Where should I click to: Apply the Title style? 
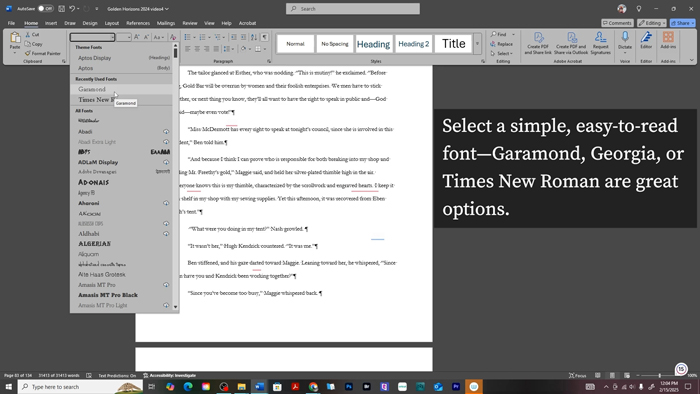pos(454,44)
